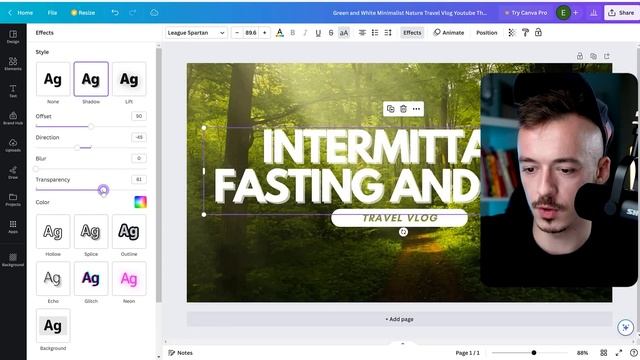Select the Lift text style
Image resolution: width=640 pixels, height=360 pixels.
tap(129, 79)
